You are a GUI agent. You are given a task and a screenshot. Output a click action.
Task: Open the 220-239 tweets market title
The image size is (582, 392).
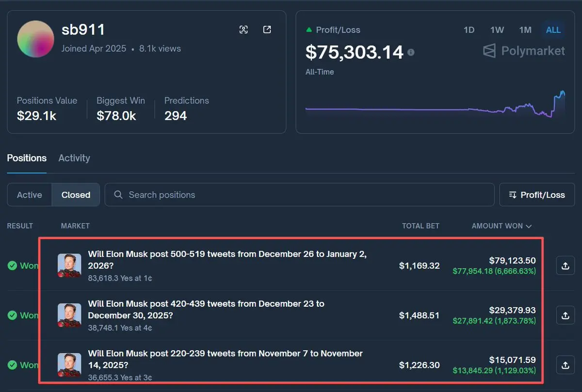225,359
